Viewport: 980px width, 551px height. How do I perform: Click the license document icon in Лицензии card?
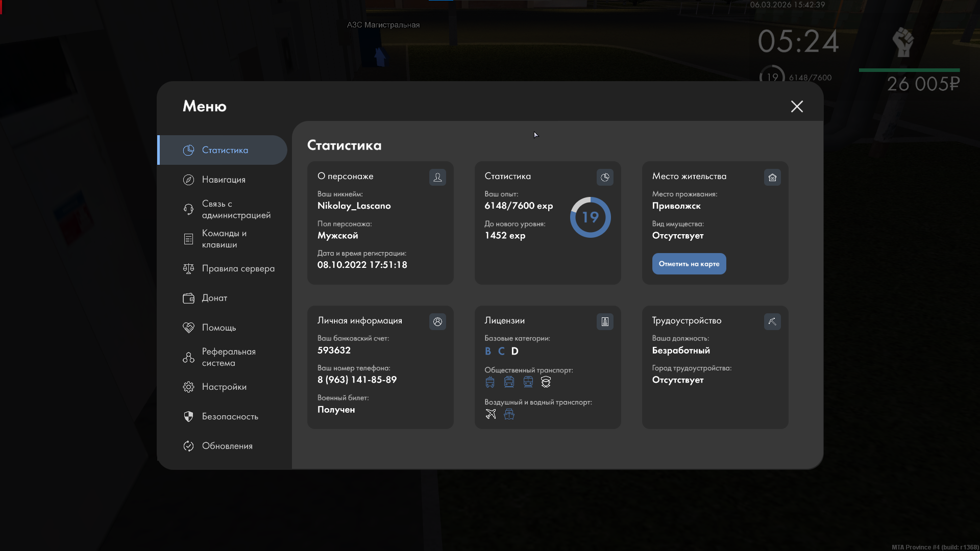click(x=605, y=321)
